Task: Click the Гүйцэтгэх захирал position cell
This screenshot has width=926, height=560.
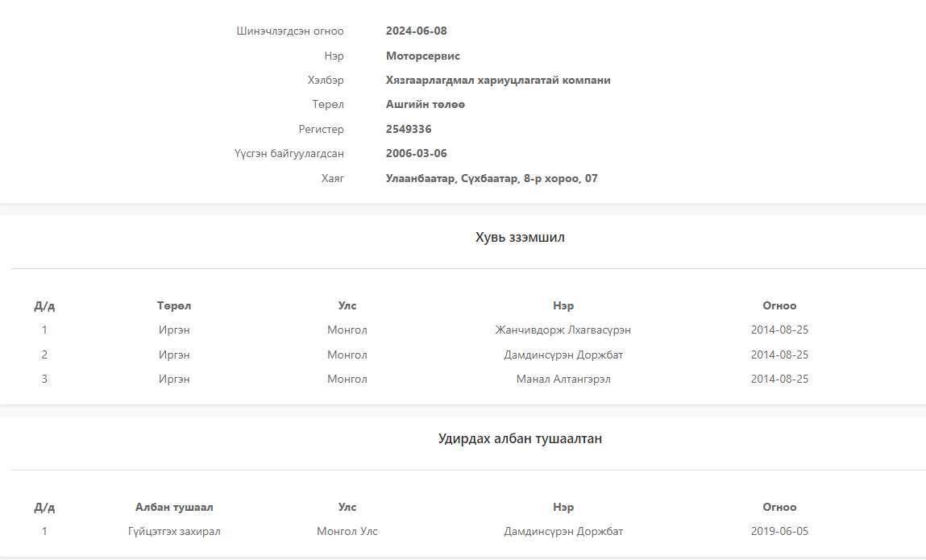Action: click(174, 531)
